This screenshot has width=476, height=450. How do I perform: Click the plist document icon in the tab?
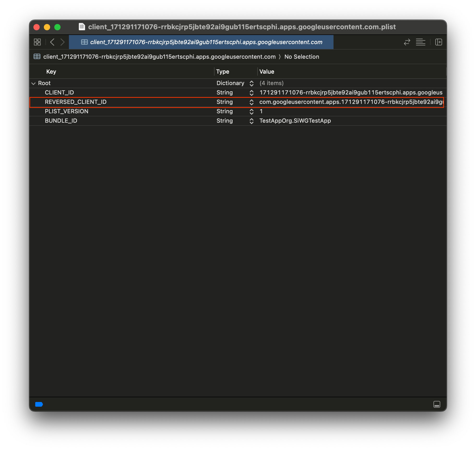pos(84,42)
